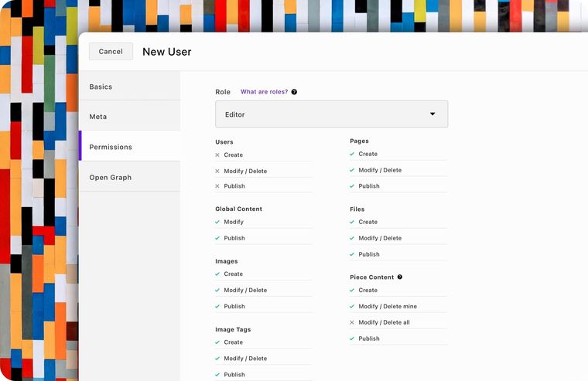Click the 'Publish' text under Users
This screenshot has height=381, width=588.
click(234, 185)
